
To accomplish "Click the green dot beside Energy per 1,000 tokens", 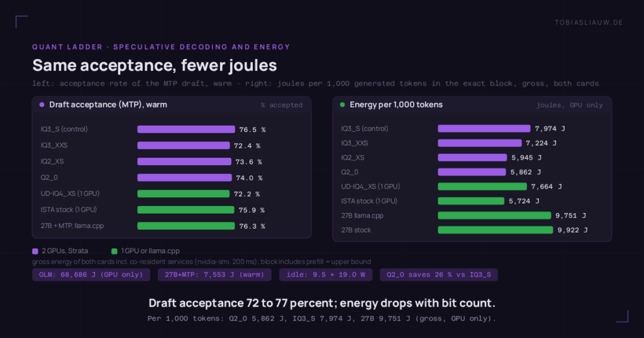I will [x=342, y=104].
